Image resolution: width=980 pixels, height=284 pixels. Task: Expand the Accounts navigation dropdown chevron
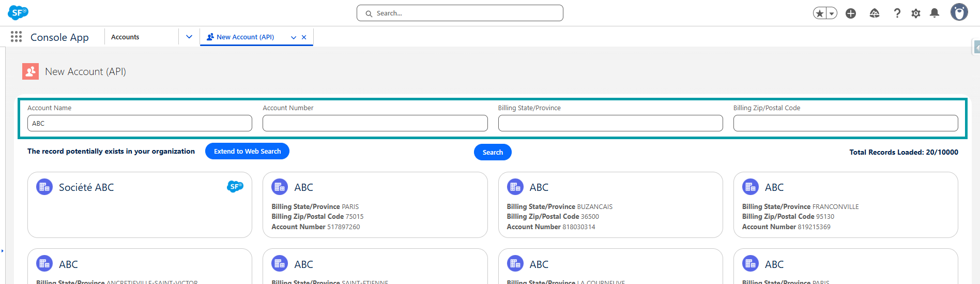189,37
